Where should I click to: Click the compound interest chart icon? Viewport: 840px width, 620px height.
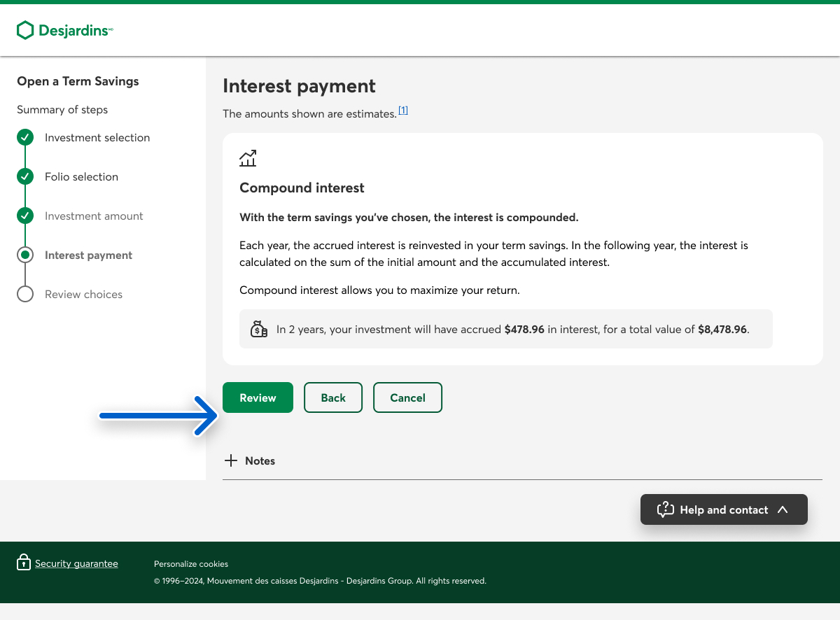click(248, 158)
